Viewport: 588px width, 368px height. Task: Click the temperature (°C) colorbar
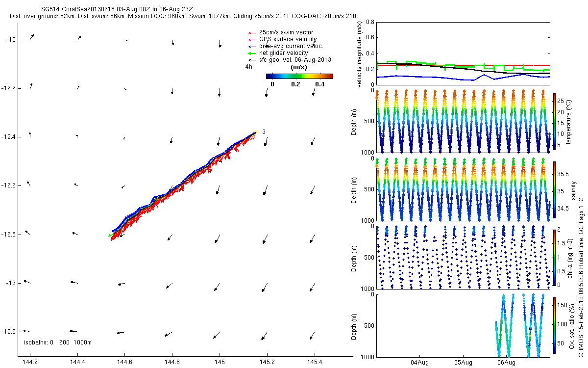(554, 121)
